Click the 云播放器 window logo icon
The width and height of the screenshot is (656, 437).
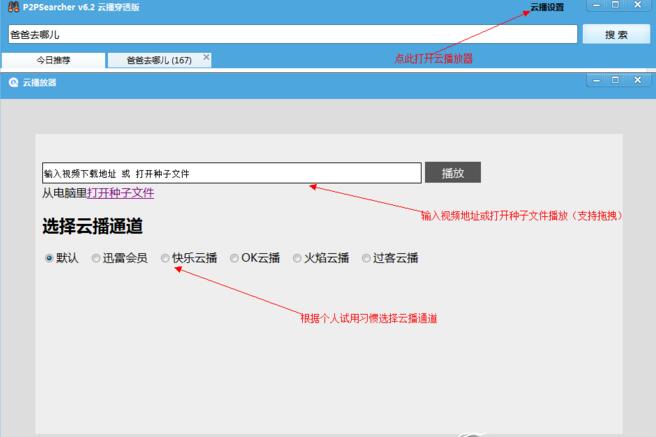coord(13,82)
